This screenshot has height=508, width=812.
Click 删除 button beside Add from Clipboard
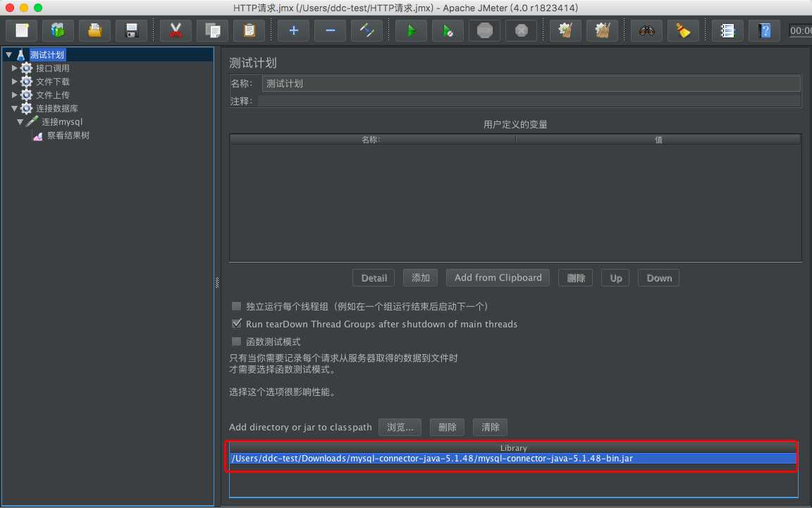tap(575, 278)
